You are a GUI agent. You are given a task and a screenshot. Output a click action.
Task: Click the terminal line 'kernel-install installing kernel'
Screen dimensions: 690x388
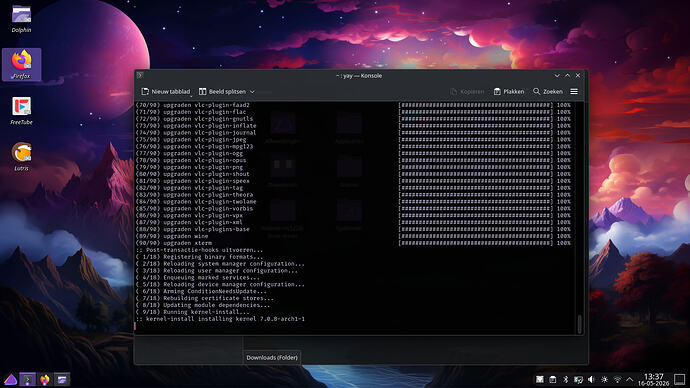pyautogui.click(x=220, y=318)
